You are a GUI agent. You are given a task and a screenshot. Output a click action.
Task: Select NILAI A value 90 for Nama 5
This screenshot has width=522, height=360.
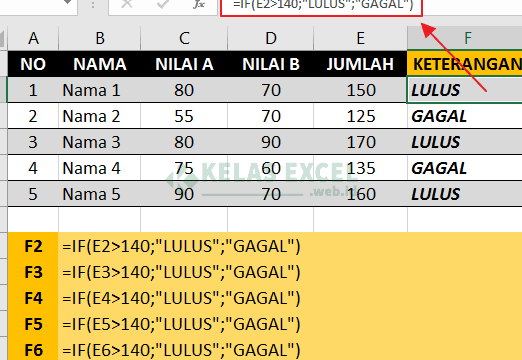(x=184, y=194)
